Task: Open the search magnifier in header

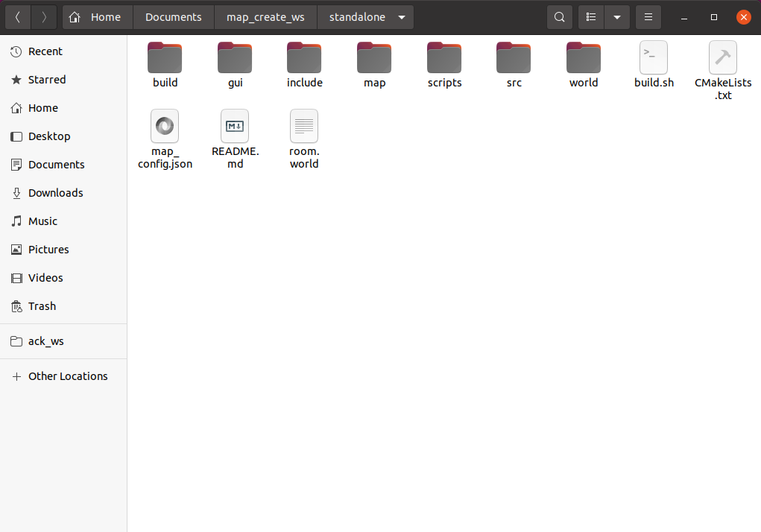Action: (x=560, y=17)
